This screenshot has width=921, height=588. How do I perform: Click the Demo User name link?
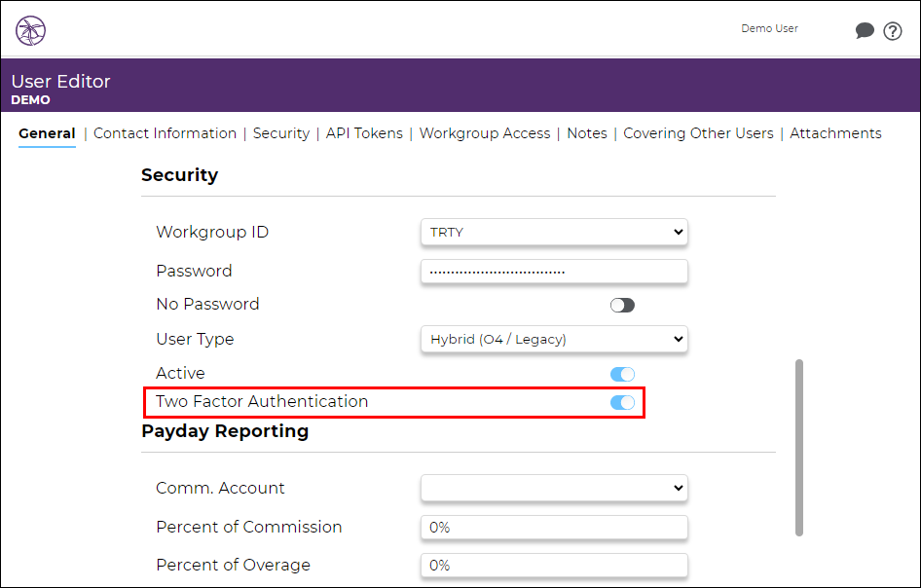click(769, 28)
